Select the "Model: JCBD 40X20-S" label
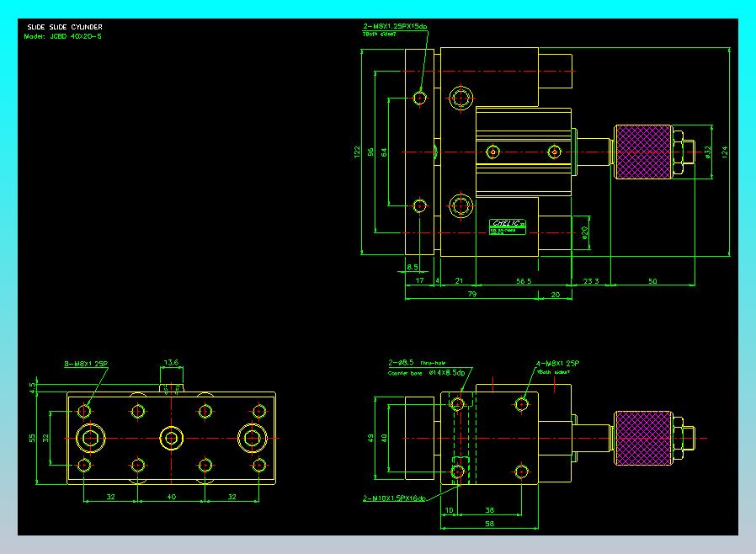This screenshot has width=756, height=554. click(62, 36)
